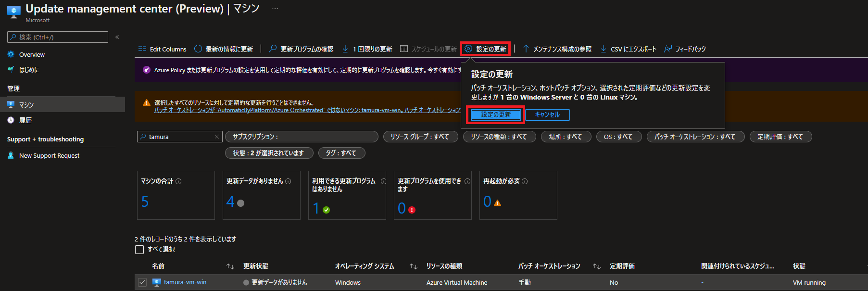868x291 pixels.
Task: Open the OS filter
Action: point(618,137)
